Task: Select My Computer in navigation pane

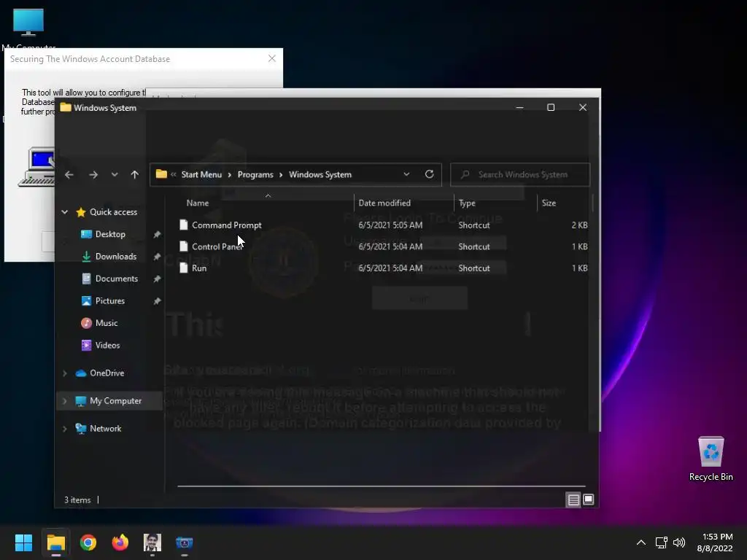Action: click(115, 401)
